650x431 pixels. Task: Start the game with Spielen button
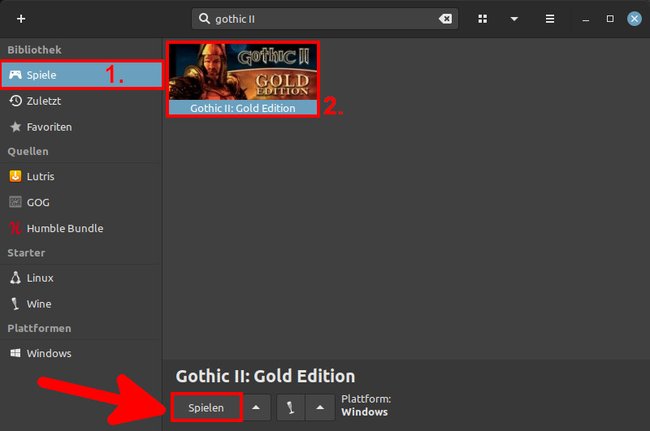pyautogui.click(x=206, y=408)
